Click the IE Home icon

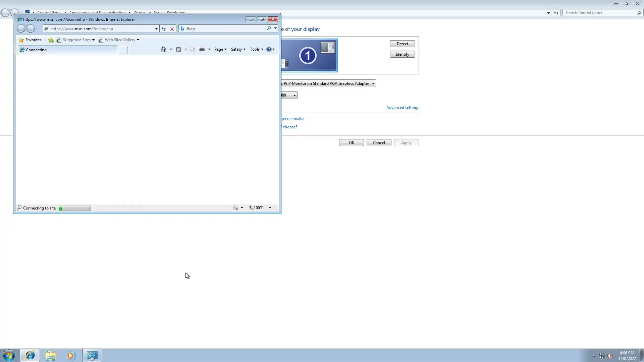[163, 49]
